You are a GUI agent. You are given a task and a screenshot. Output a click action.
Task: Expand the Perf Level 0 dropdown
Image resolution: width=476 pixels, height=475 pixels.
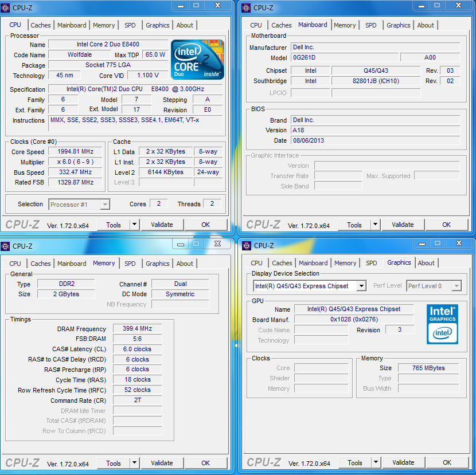point(457,286)
